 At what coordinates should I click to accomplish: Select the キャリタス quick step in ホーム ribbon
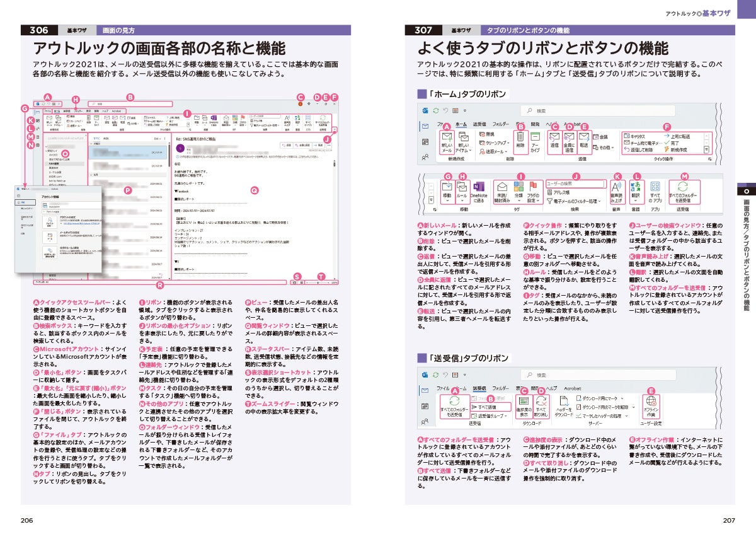[x=635, y=136]
